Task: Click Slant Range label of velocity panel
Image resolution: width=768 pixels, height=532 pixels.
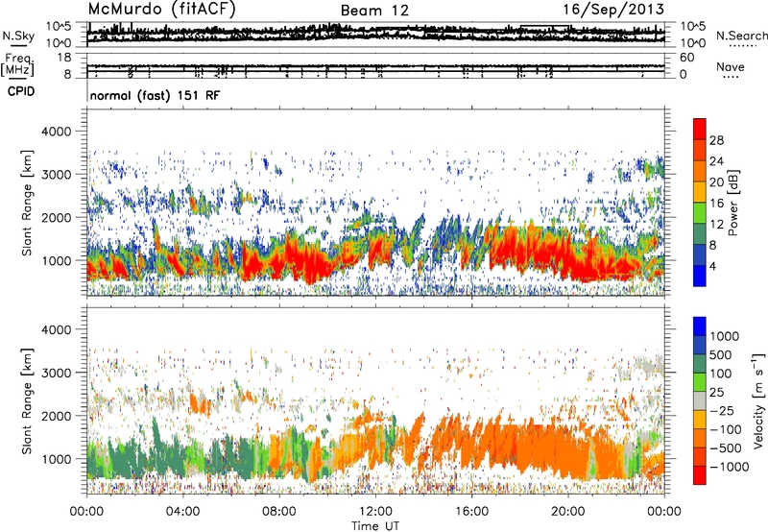Action: pyautogui.click(x=27, y=401)
